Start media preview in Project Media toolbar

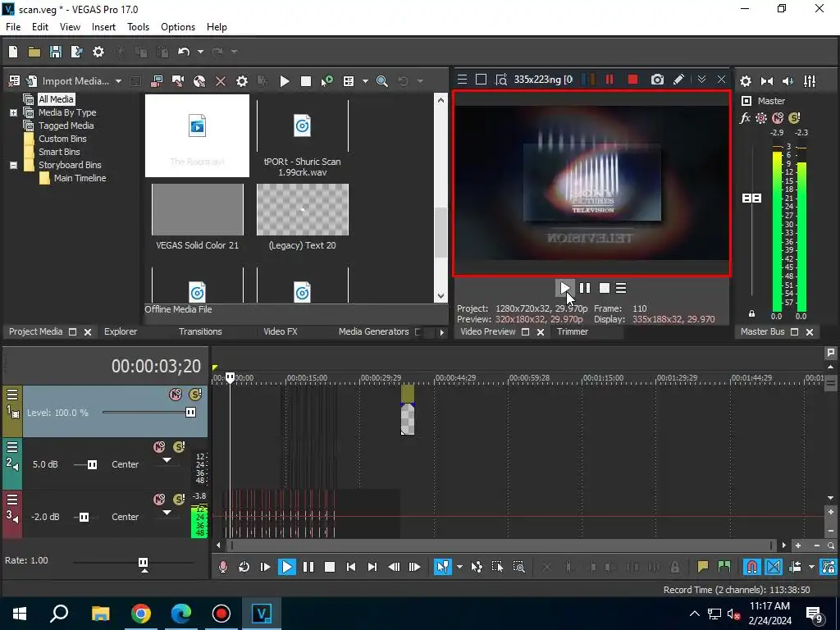click(285, 81)
